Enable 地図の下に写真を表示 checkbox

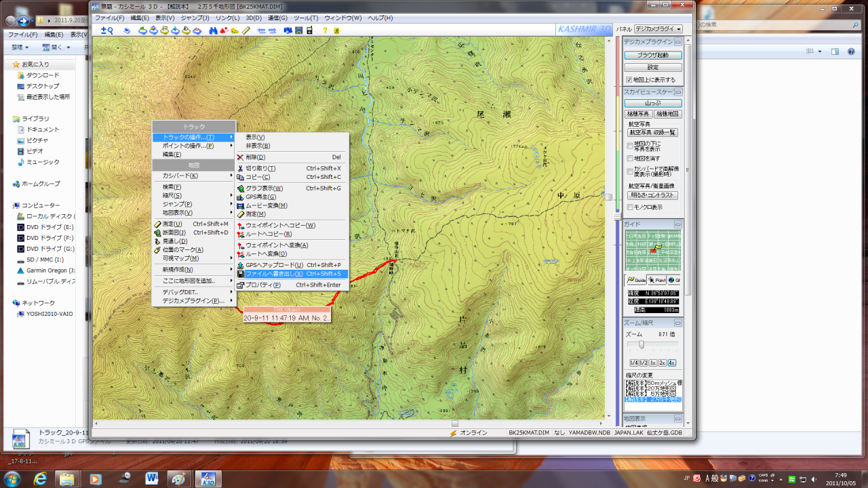(x=630, y=146)
